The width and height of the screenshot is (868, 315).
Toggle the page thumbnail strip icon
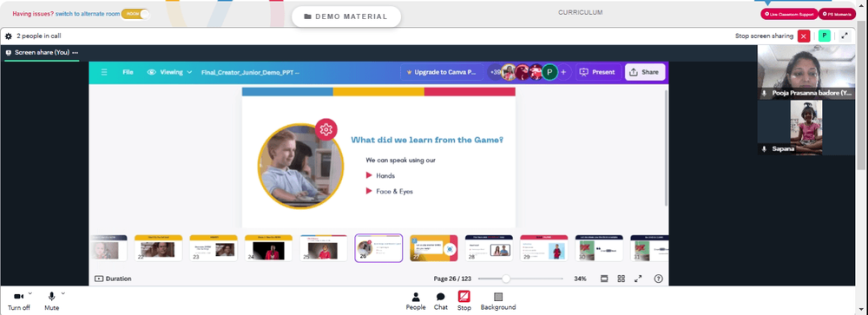coord(604,279)
